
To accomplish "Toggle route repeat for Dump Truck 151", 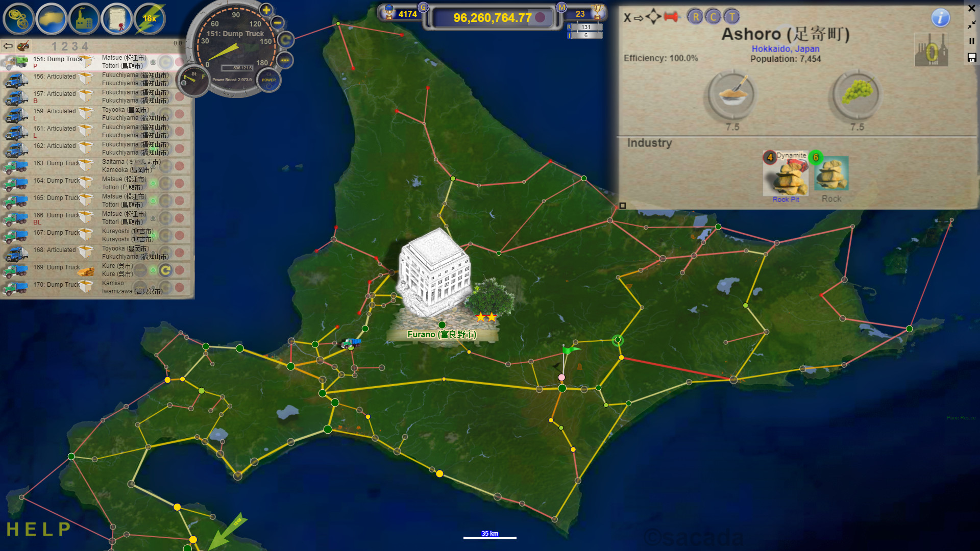I will pos(166,62).
